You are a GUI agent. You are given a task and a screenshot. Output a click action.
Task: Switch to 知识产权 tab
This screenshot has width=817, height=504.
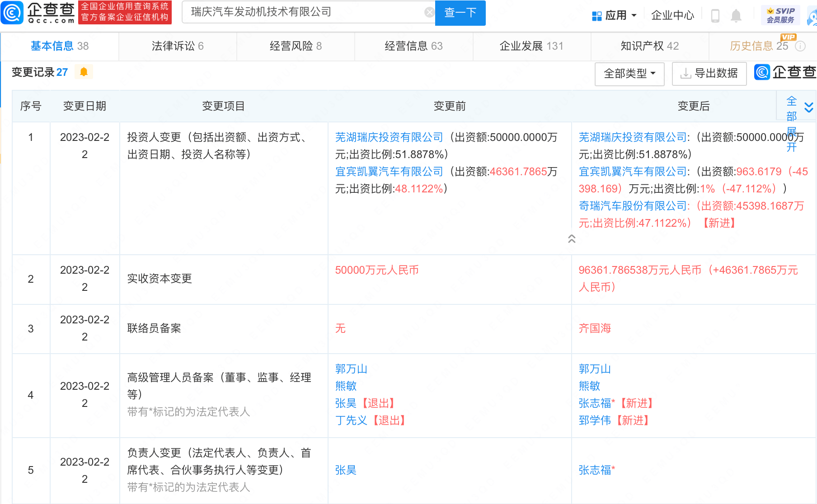(649, 46)
